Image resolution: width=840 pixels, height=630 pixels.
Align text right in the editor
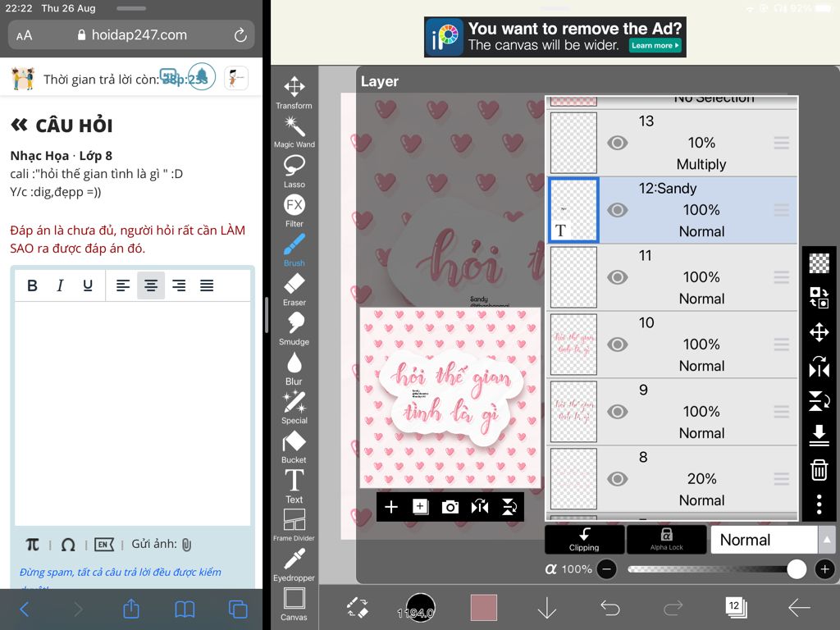179,285
